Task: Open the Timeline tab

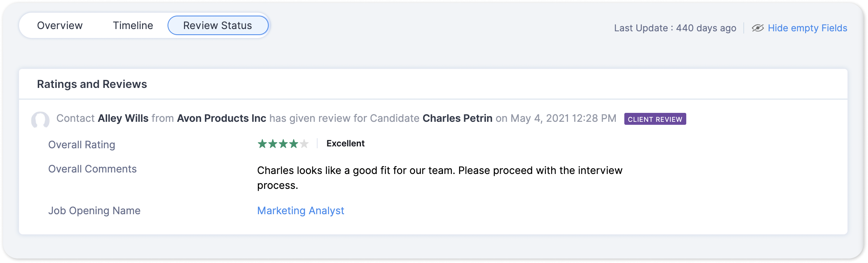Action: 133,26
